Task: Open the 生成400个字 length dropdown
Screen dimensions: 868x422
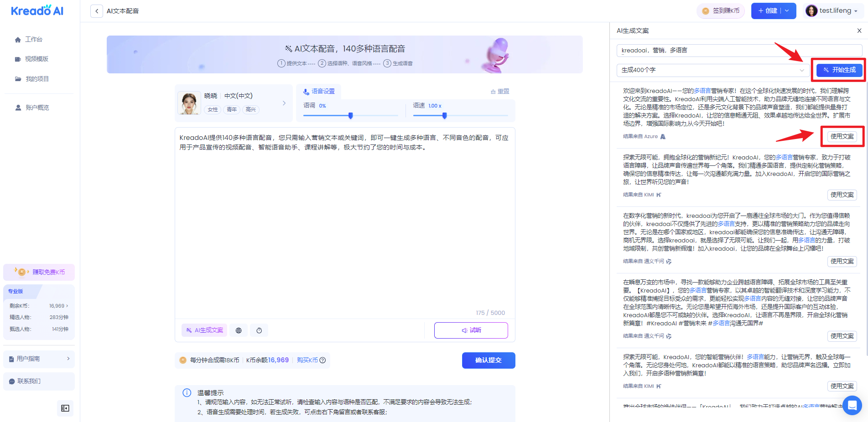Action: (x=712, y=70)
